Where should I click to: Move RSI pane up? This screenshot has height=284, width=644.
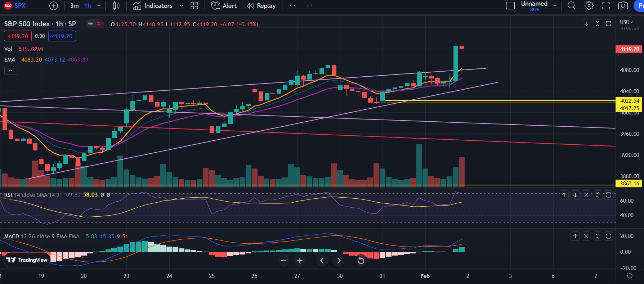tap(564, 195)
